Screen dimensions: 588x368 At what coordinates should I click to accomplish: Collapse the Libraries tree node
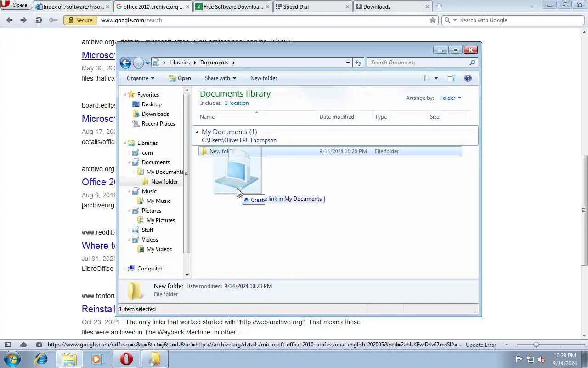click(125, 143)
